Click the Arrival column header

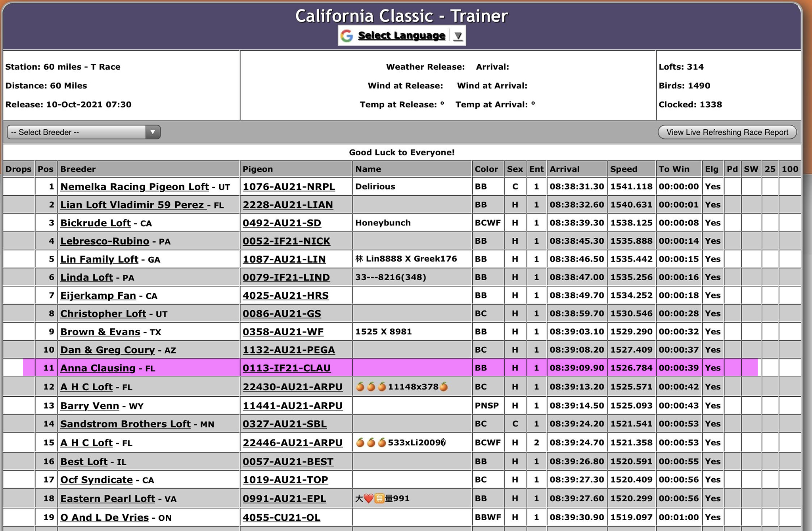(x=564, y=169)
